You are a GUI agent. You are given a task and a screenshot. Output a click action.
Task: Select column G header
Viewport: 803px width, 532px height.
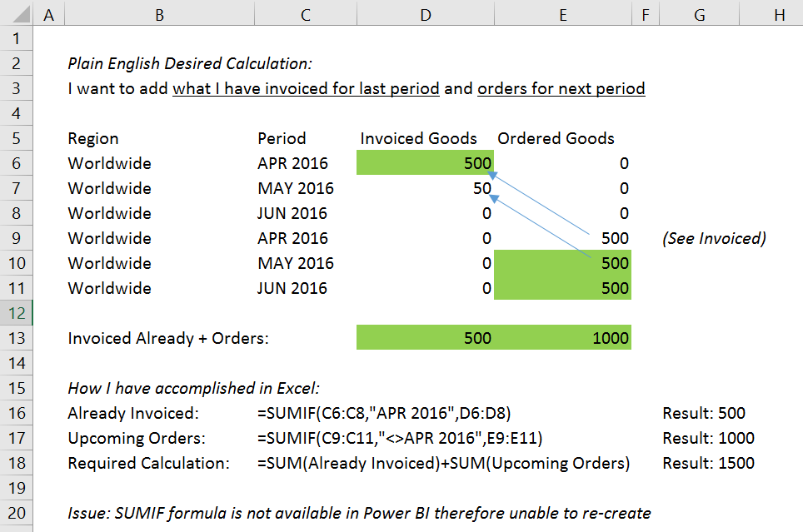click(x=699, y=15)
